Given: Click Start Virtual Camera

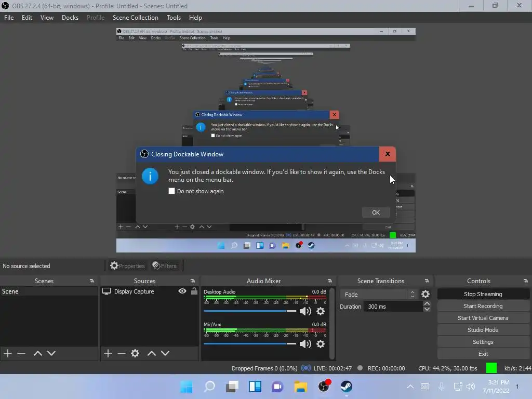Looking at the screenshot, I should 483,318.
